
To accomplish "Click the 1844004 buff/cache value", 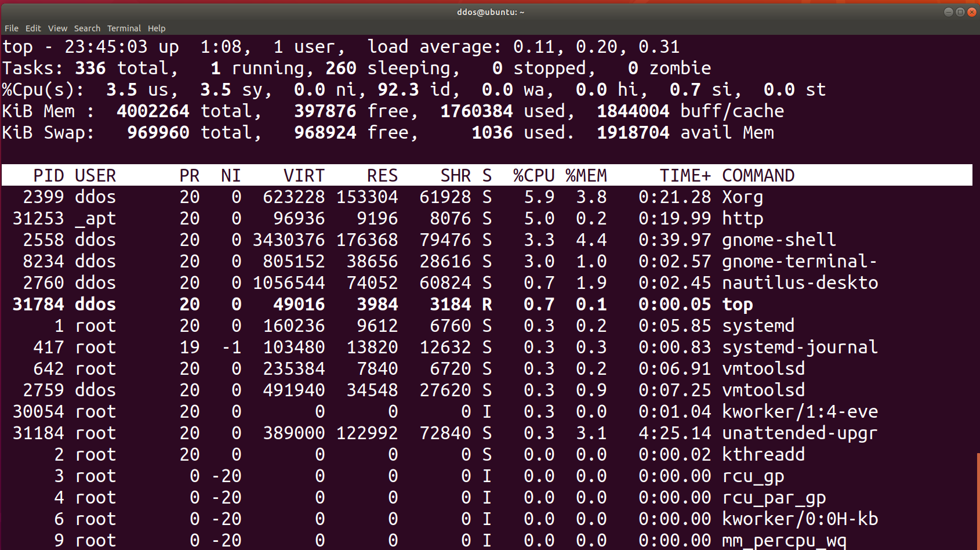I will [633, 111].
